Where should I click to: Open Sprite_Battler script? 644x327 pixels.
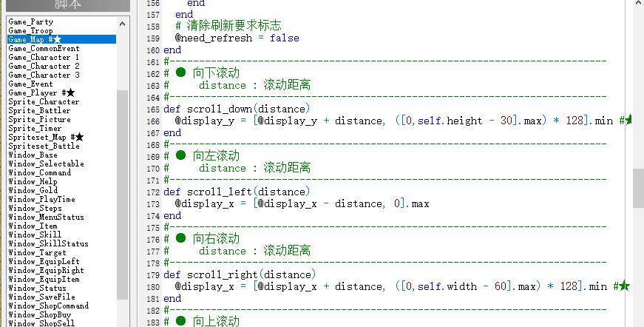pyautogui.click(x=39, y=110)
